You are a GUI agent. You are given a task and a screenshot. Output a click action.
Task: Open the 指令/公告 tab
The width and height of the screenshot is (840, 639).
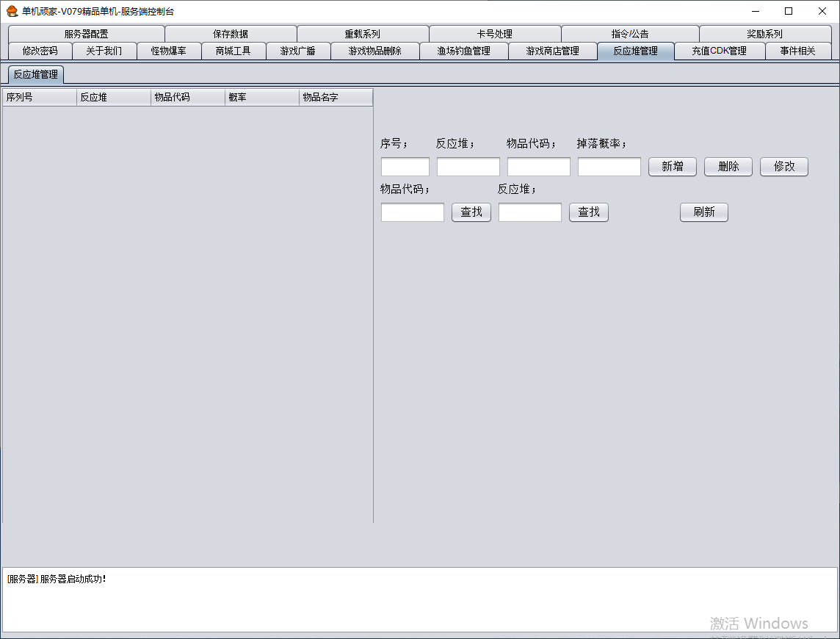click(630, 34)
